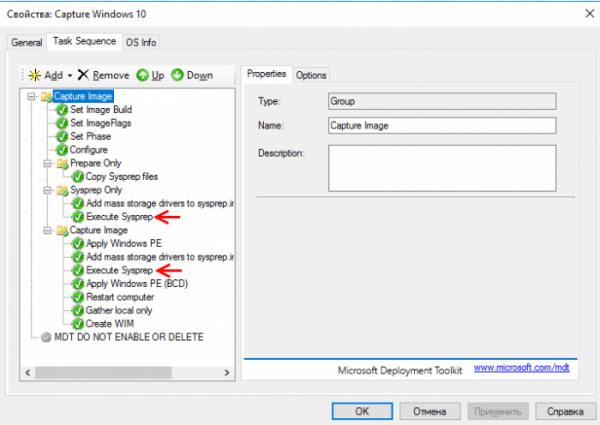Click the green Up arrow icon
Image resolution: width=600 pixels, height=425 pixels.
click(142, 75)
